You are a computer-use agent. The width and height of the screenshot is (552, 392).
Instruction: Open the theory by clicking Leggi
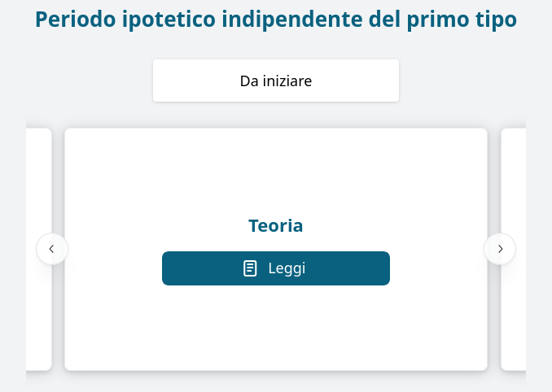tap(276, 268)
